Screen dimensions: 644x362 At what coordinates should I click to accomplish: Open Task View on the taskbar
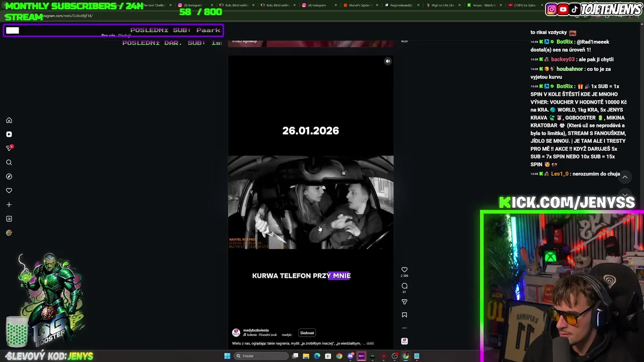tap(295, 356)
